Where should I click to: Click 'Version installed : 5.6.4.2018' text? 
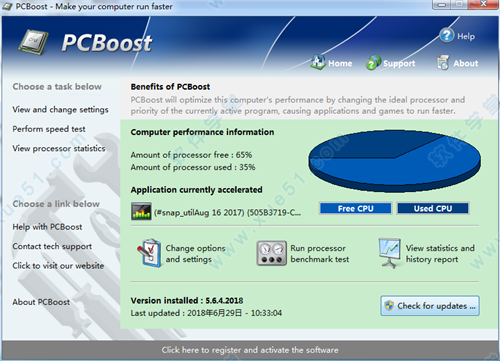point(187,301)
